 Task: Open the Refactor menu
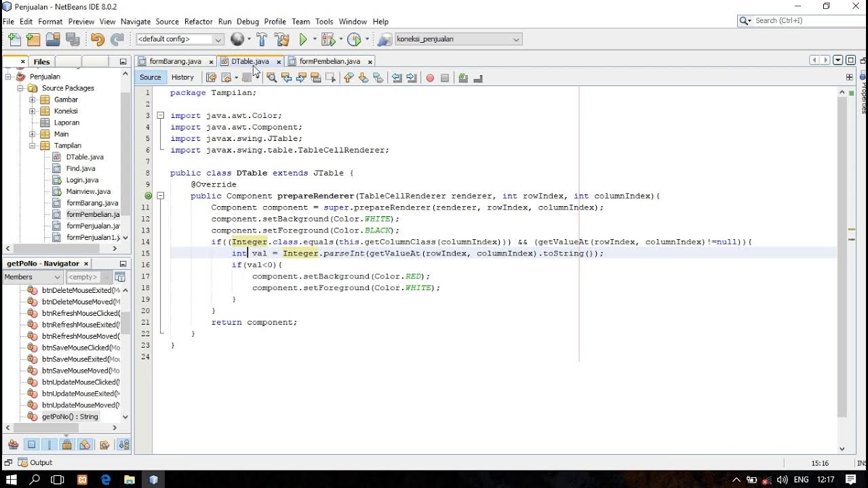198,21
